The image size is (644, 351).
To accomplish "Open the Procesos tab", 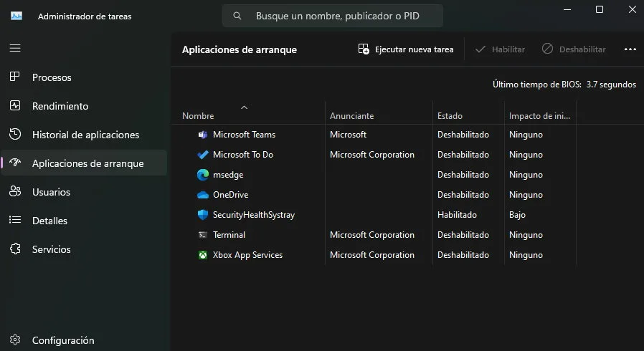I will tap(84, 77).
